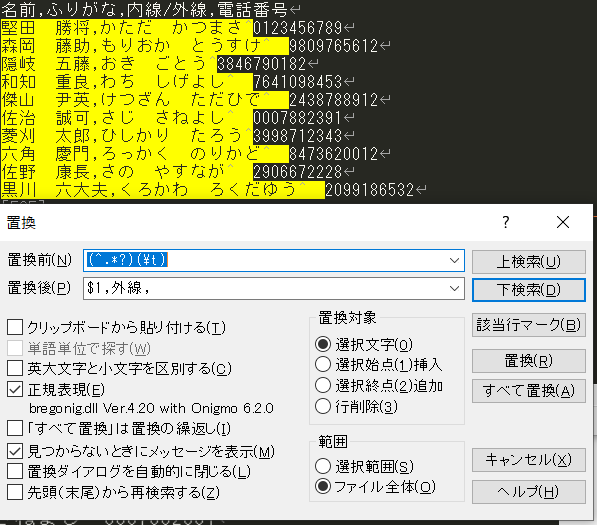Select the ファイル全体(O) range radio button

323,487
